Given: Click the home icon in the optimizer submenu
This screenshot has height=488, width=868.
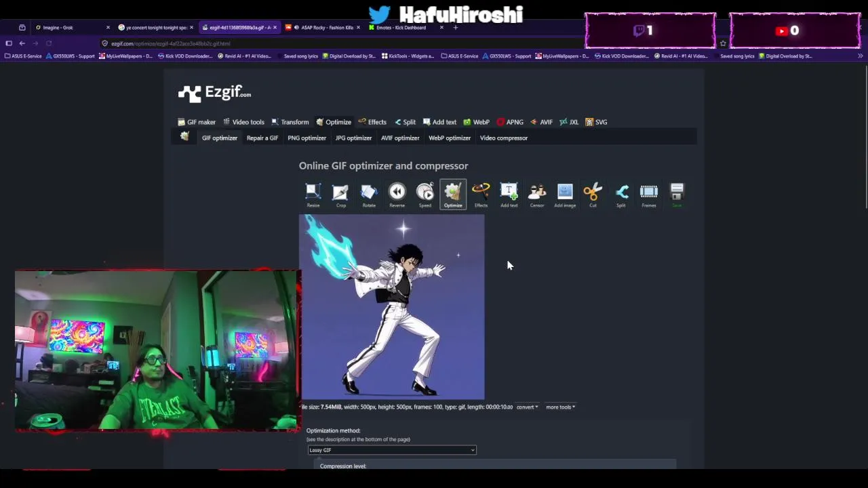Looking at the screenshot, I should click(x=184, y=137).
